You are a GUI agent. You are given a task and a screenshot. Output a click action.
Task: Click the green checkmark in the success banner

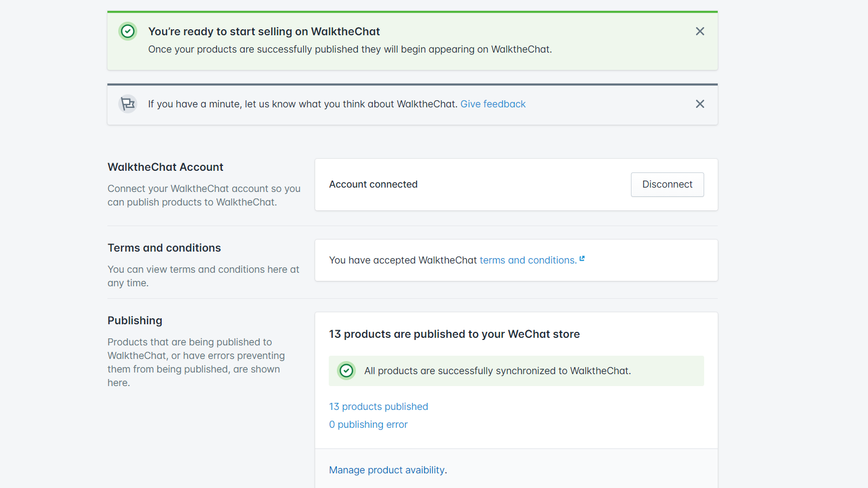(127, 31)
